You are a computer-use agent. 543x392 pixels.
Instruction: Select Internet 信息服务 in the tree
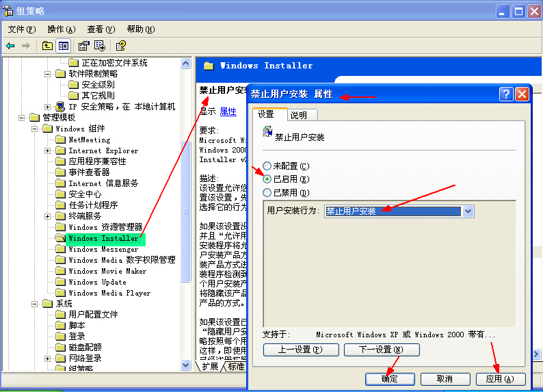[103, 183]
